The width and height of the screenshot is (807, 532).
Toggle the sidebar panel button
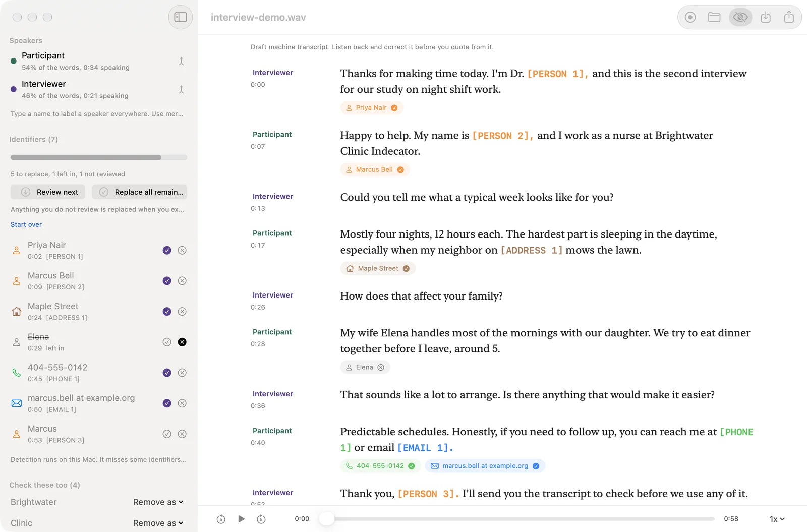(x=181, y=17)
